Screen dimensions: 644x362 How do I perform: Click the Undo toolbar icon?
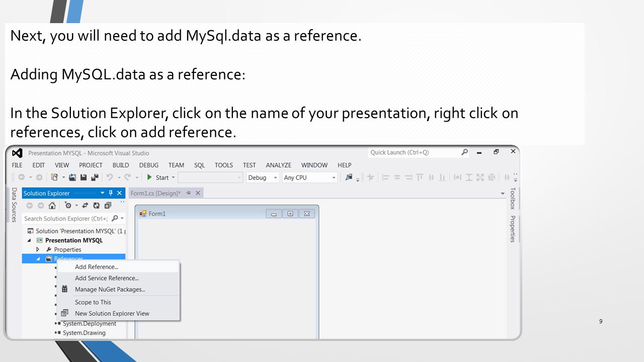[x=110, y=177]
